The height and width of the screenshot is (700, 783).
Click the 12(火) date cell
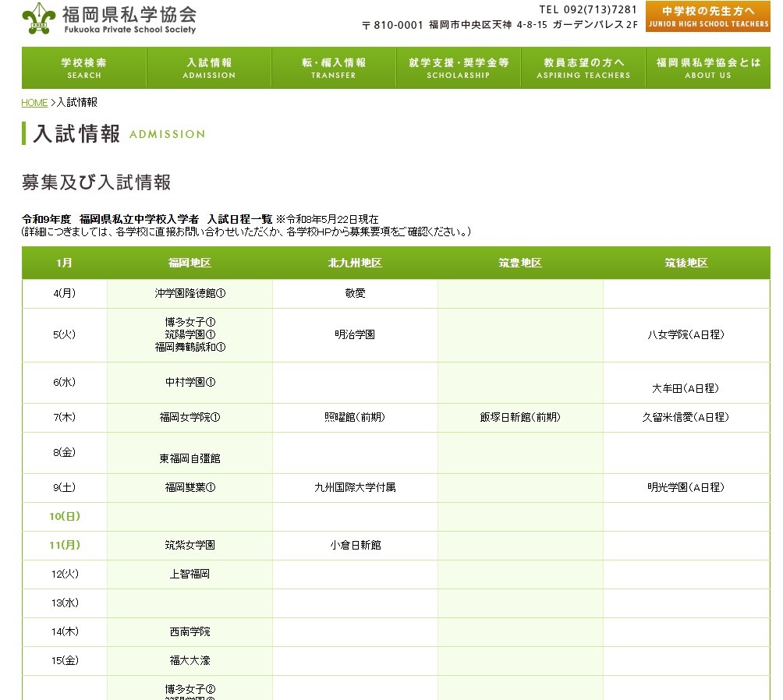65,574
